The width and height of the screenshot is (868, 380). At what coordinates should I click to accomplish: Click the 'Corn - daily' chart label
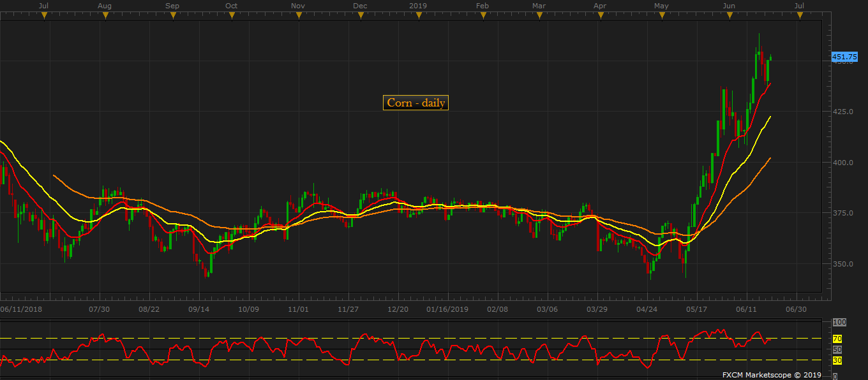(x=415, y=103)
